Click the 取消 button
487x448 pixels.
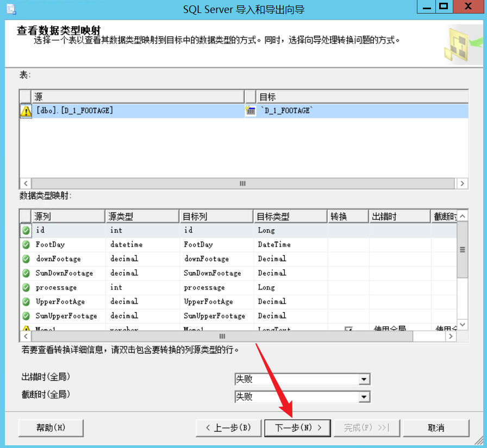pyautogui.click(x=436, y=427)
